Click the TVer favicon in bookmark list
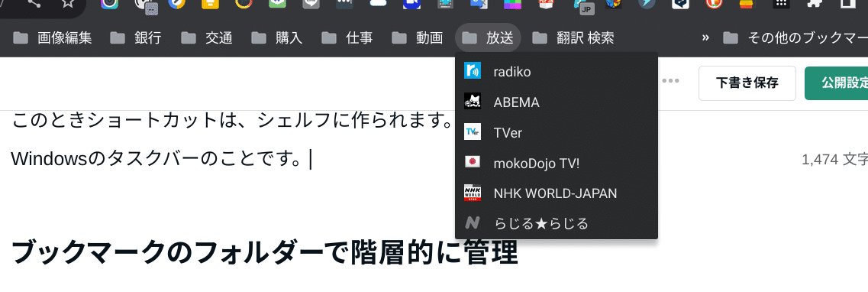This screenshot has height=292, width=868. [473, 132]
